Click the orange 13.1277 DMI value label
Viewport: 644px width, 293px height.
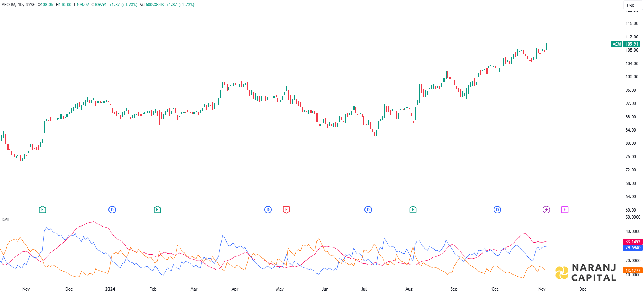(x=633, y=271)
